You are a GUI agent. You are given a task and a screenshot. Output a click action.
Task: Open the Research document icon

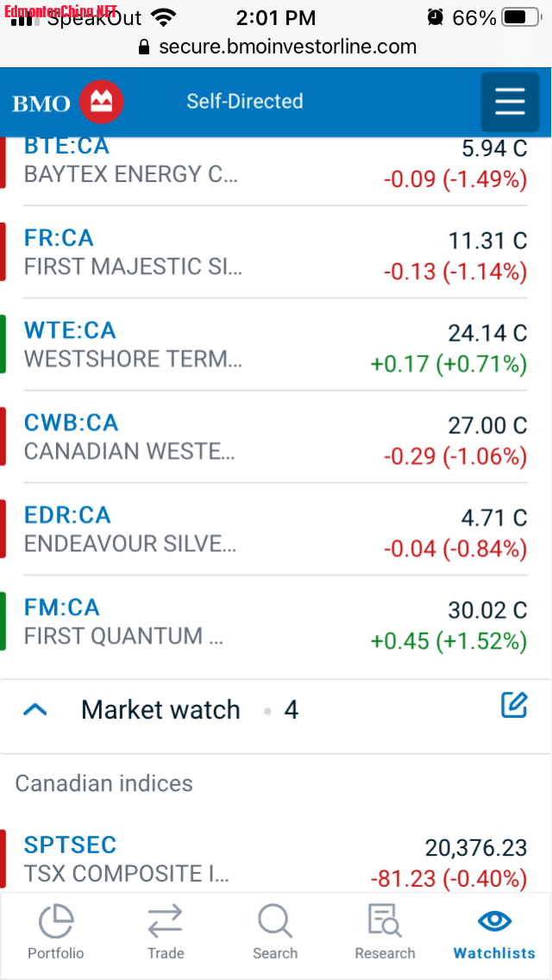click(385, 921)
